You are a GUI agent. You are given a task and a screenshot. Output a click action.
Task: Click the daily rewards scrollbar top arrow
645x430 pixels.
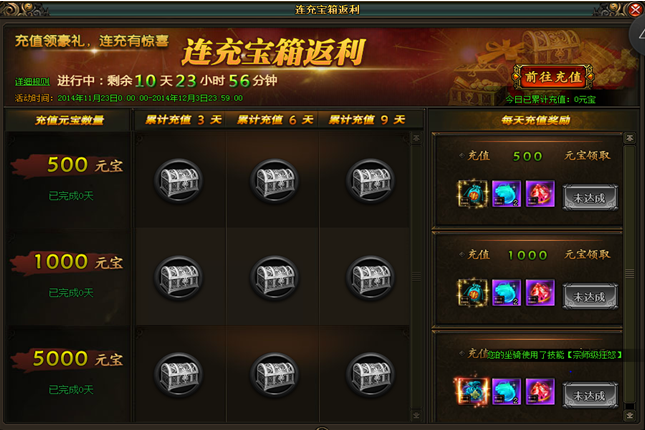(x=629, y=138)
